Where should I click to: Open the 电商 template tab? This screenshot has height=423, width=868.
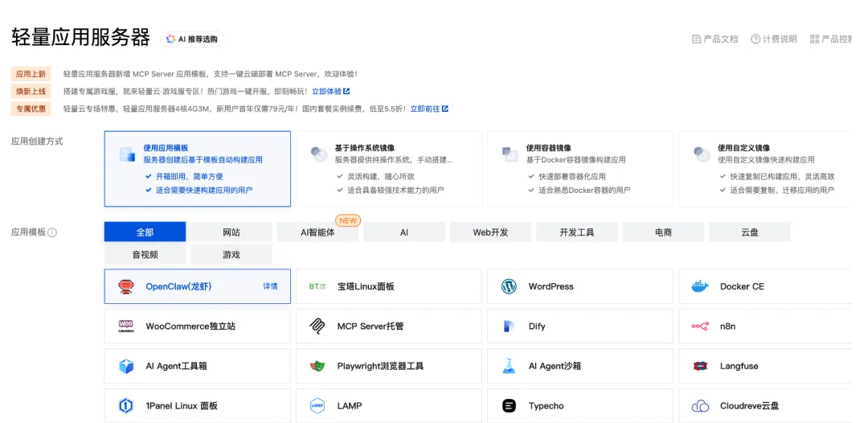click(663, 232)
